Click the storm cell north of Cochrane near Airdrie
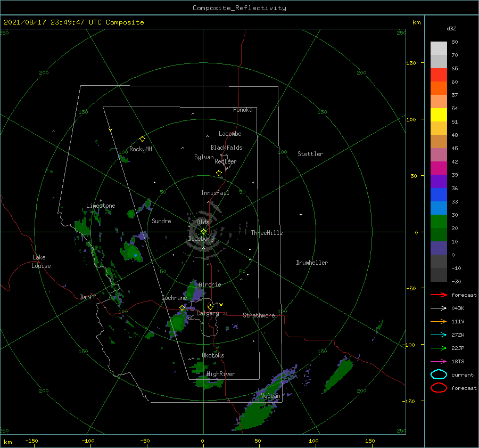Image resolution: width=479 pixels, height=448 pixels. coord(194,290)
